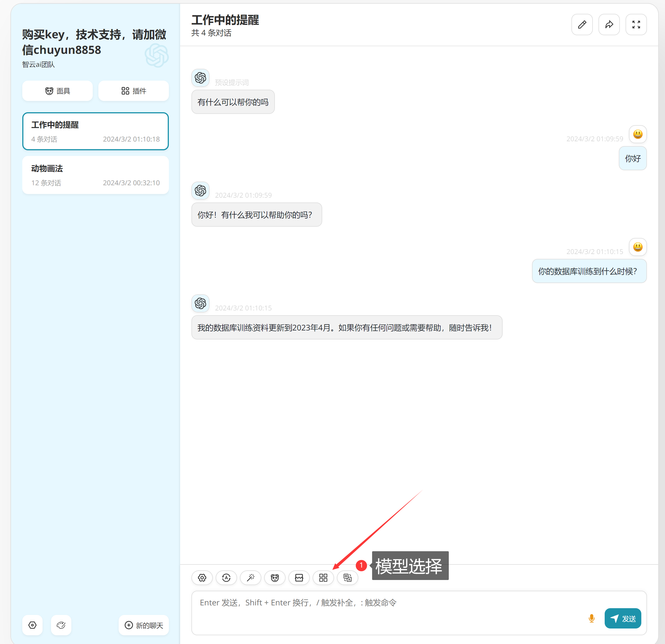
Task: Click the translate icon in input toolbar
Action: click(x=347, y=577)
